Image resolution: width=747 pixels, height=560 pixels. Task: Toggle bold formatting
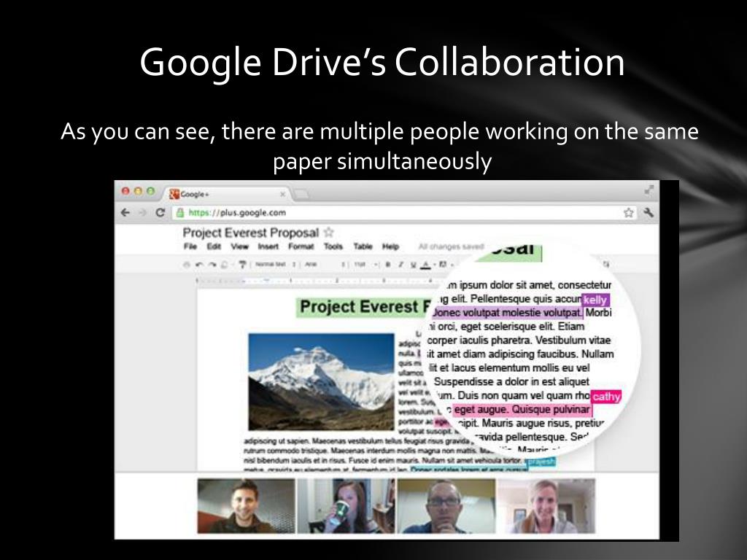(x=388, y=264)
